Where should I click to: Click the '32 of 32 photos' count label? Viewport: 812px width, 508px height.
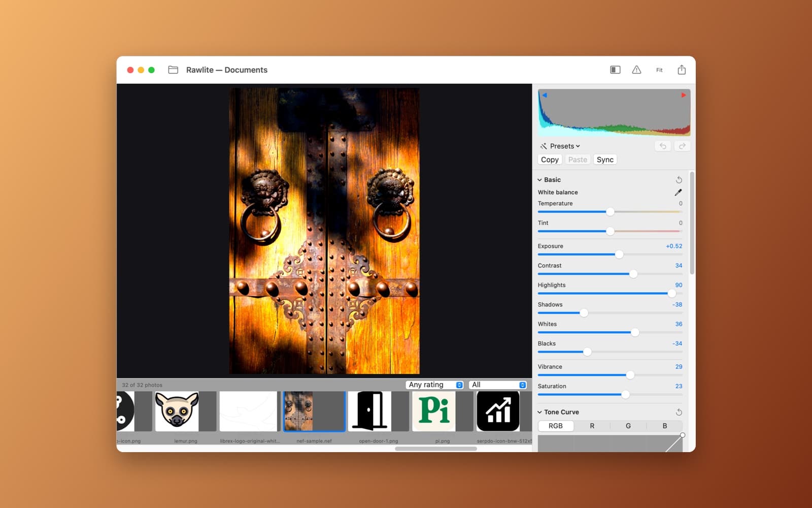tap(142, 385)
